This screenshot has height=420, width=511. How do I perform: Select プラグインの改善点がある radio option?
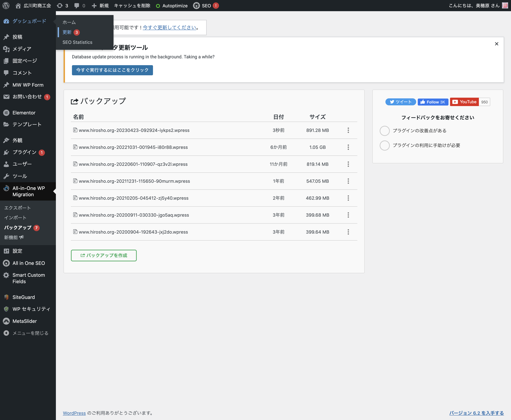click(x=385, y=131)
